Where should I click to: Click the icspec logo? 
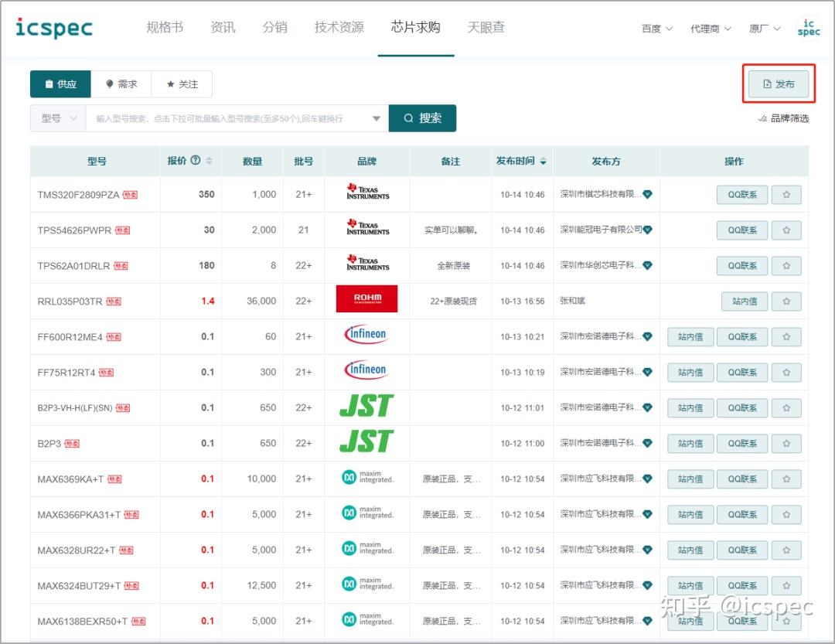tap(53, 26)
